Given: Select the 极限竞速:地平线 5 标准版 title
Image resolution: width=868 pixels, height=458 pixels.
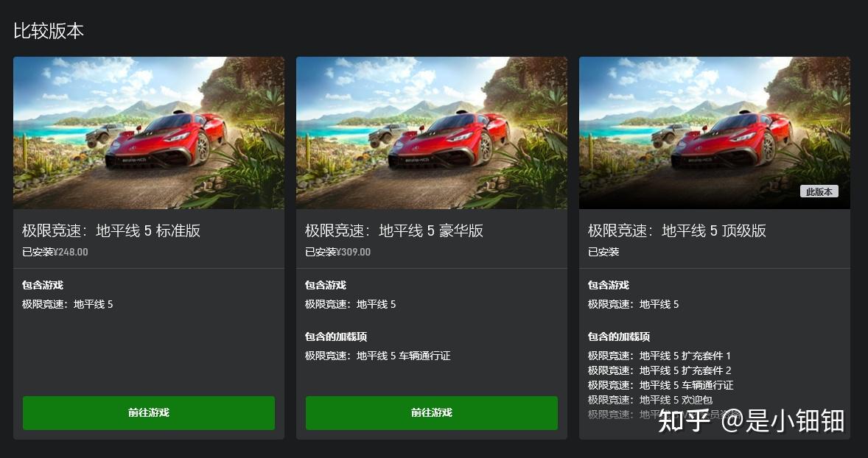Looking at the screenshot, I should (x=111, y=230).
